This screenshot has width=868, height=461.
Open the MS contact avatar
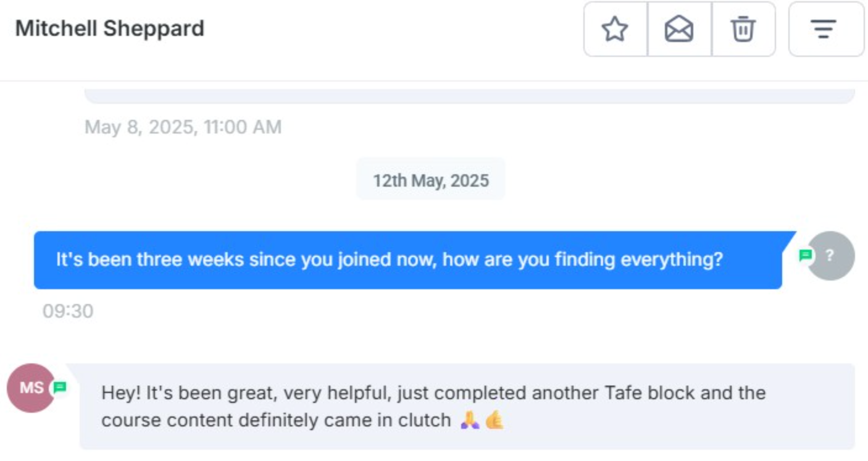click(x=30, y=388)
